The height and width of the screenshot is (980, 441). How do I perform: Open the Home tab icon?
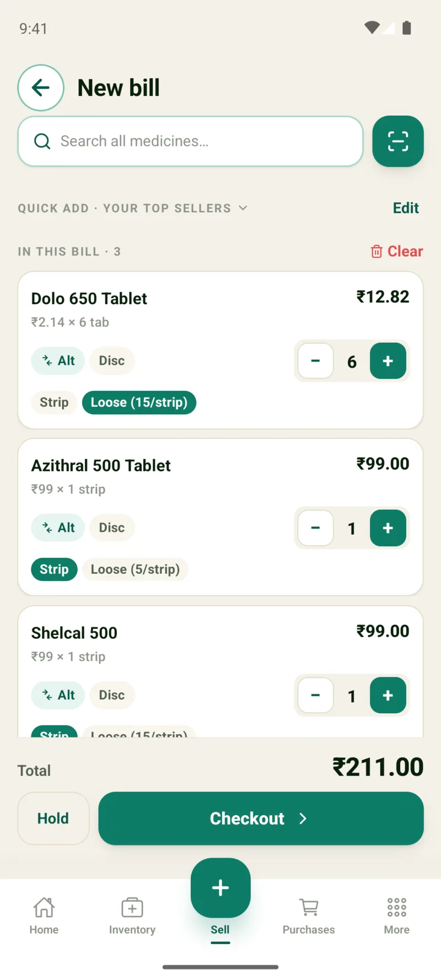point(44,907)
